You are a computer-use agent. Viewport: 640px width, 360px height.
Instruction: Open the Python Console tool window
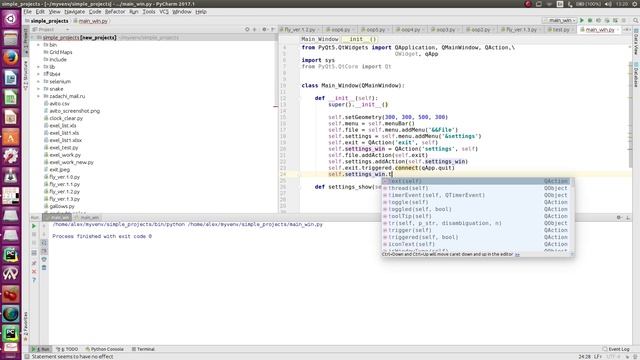(104, 349)
